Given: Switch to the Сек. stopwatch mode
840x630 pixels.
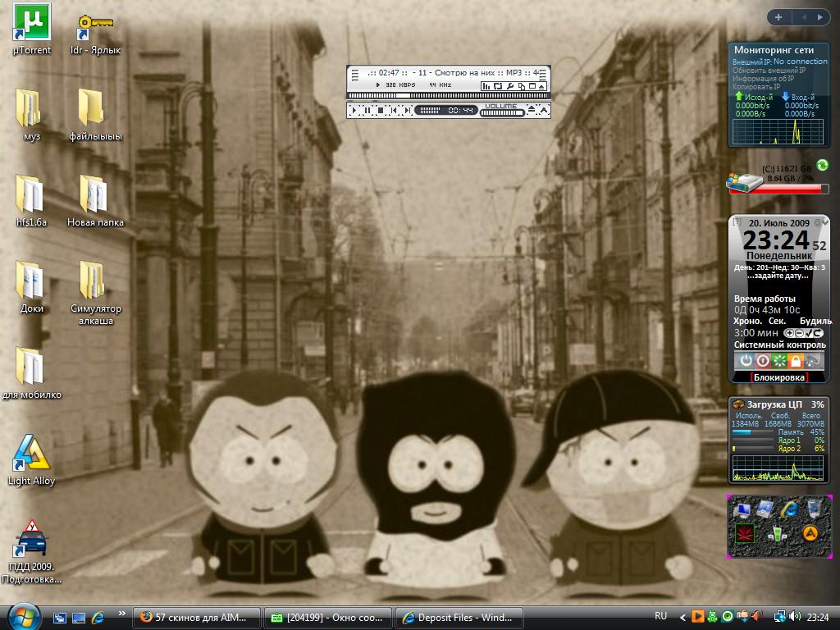Looking at the screenshot, I should [778, 321].
